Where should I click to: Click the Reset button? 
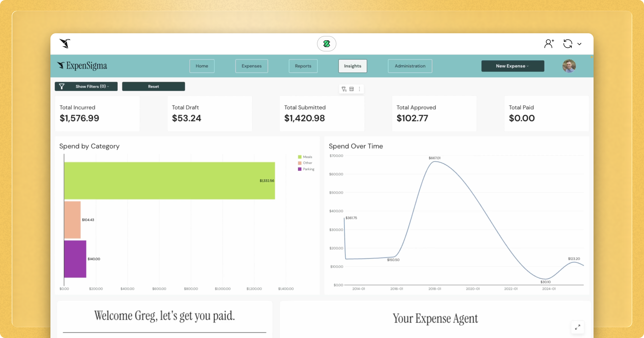153,86
